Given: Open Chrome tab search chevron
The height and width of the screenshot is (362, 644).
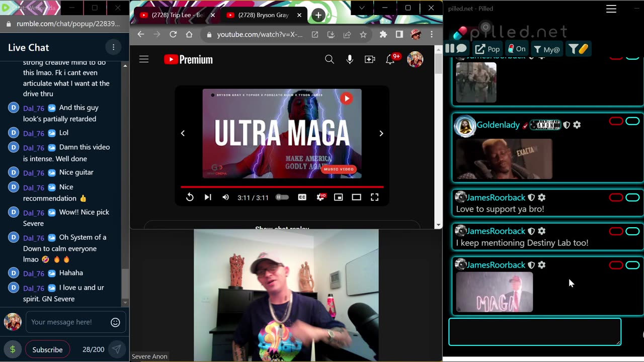Looking at the screenshot, I should pos(362,8).
